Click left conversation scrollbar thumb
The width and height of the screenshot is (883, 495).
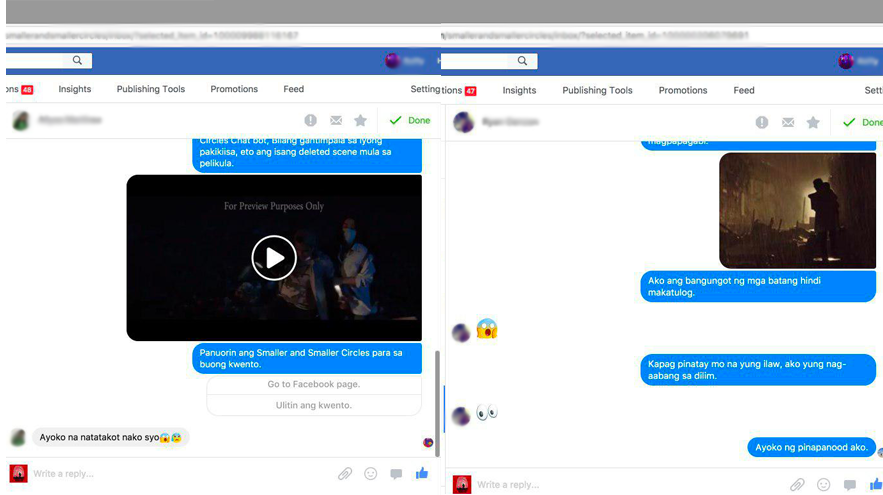(437, 403)
